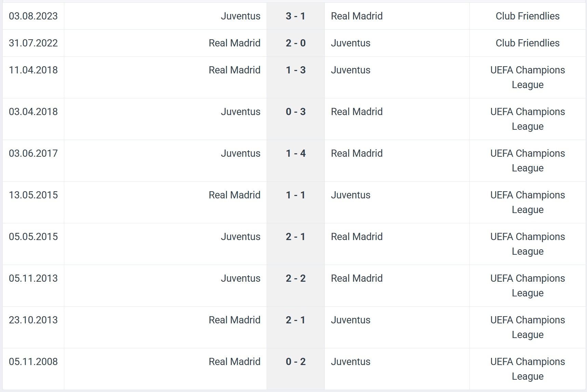
Task: Select the 1 - 3 score from 11.04.2018
Action: [295, 70]
